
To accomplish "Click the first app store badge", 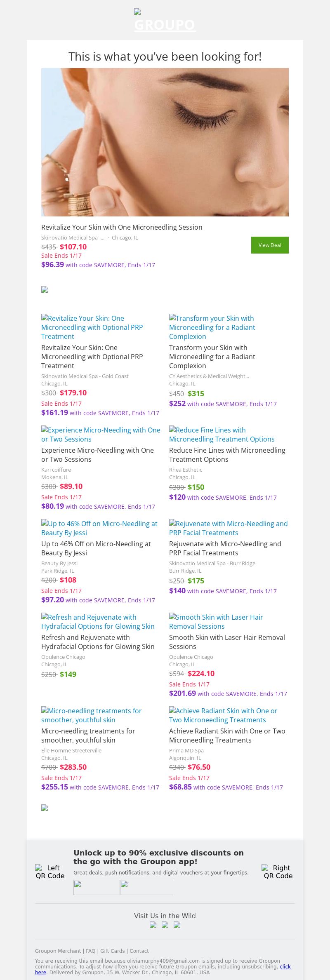I will 97,887.
